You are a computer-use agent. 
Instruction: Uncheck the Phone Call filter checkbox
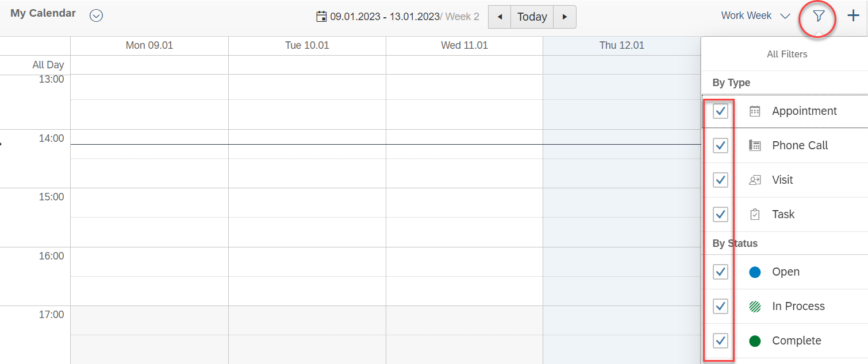pyautogui.click(x=720, y=146)
